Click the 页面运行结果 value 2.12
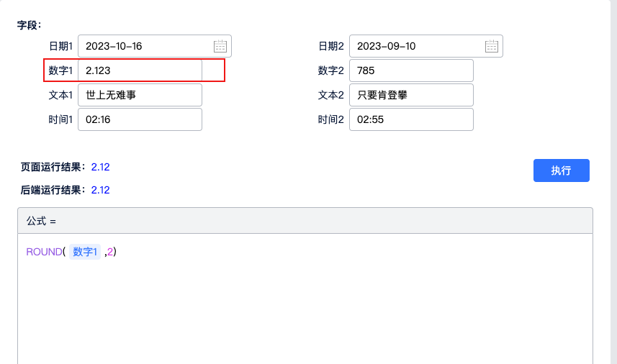The image size is (617, 364). (100, 167)
